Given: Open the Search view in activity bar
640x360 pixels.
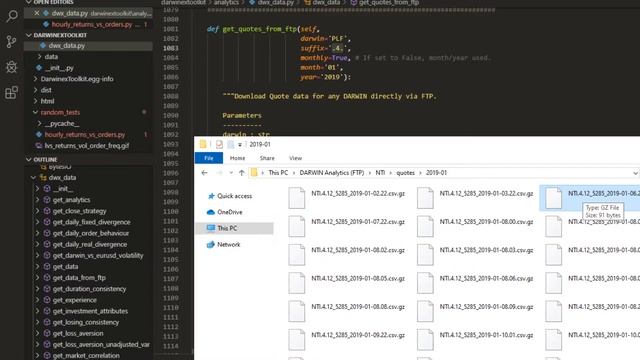Looking at the screenshot, I should [12, 16].
